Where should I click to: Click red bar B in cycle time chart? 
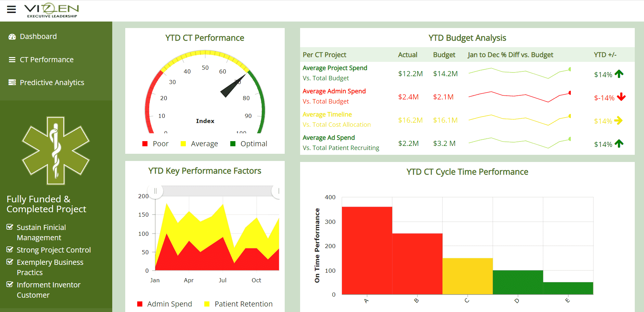coord(417,264)
